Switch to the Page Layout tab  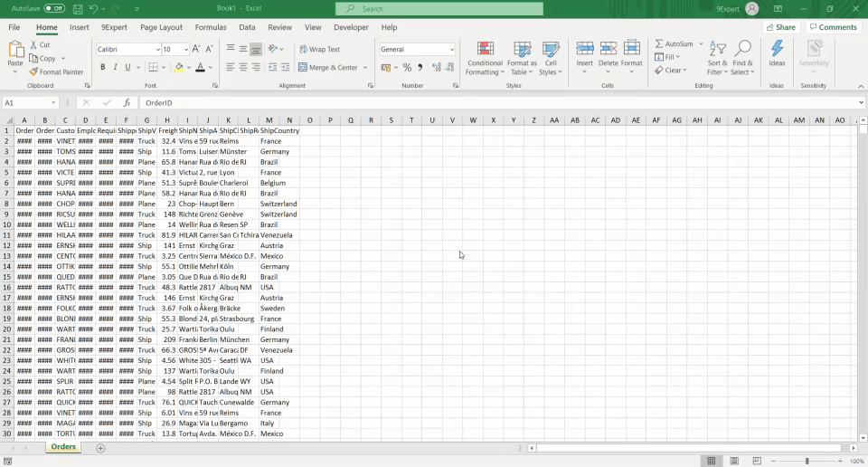[x=161, y=27]
